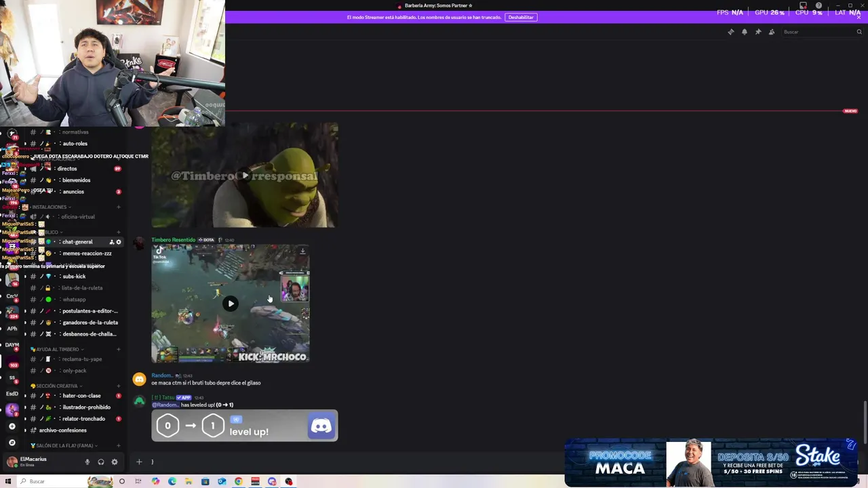Open ganadores-de-la-ruleta channel
868x488 pixels.
(x=75, y=323)
